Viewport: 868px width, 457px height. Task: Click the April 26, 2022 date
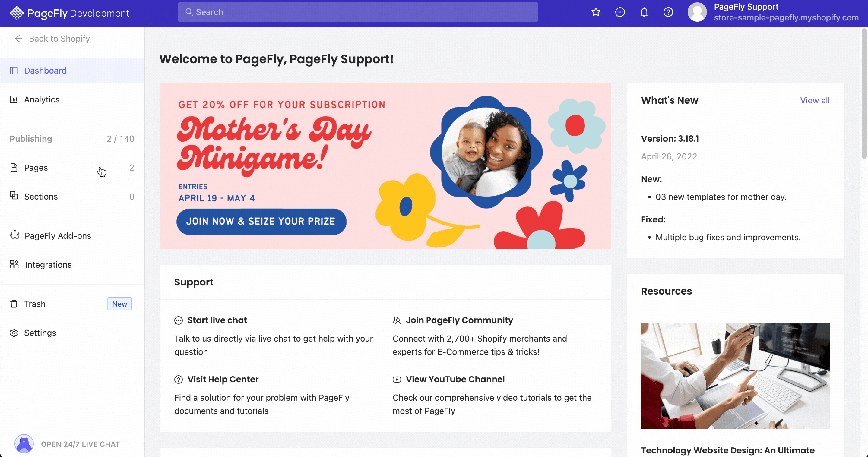pyautogui.click(x=669, y=156)
